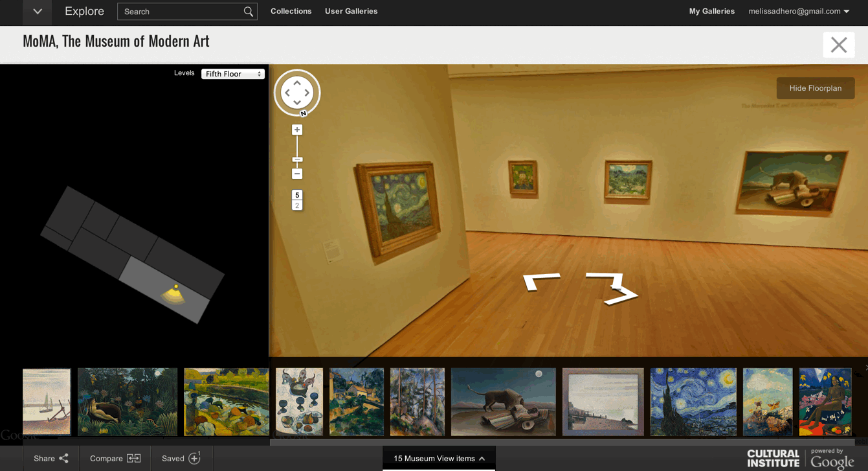Click the up arrow on the compass control
Screen dimensions: 868x471
(x=296, y=84)
